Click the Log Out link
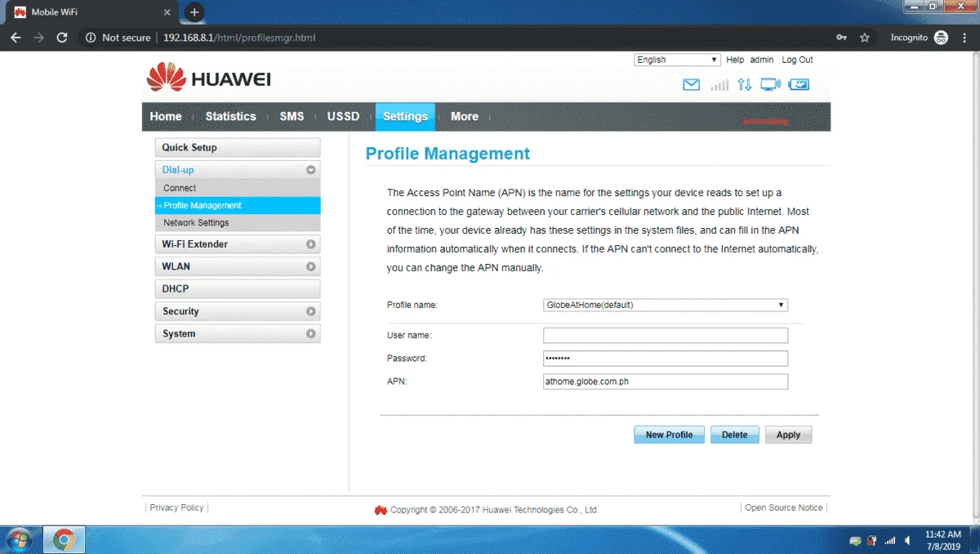Image resolution: width=980 pixels, height=554 pixels. click(x=797, y=60)
